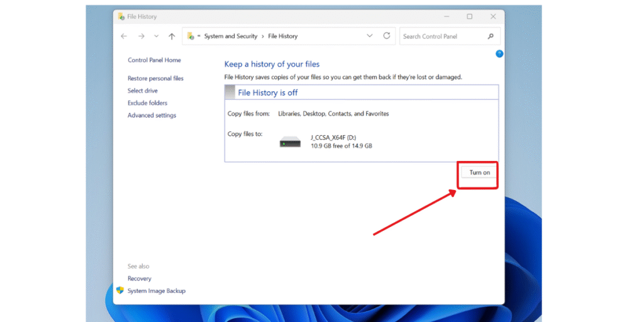Go back with the left arrow

[124, 36]
